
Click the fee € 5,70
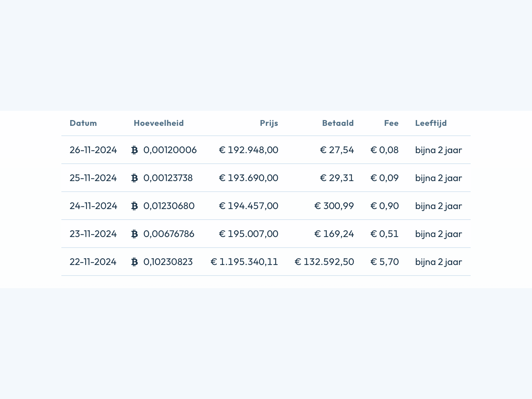pos(385,262)
